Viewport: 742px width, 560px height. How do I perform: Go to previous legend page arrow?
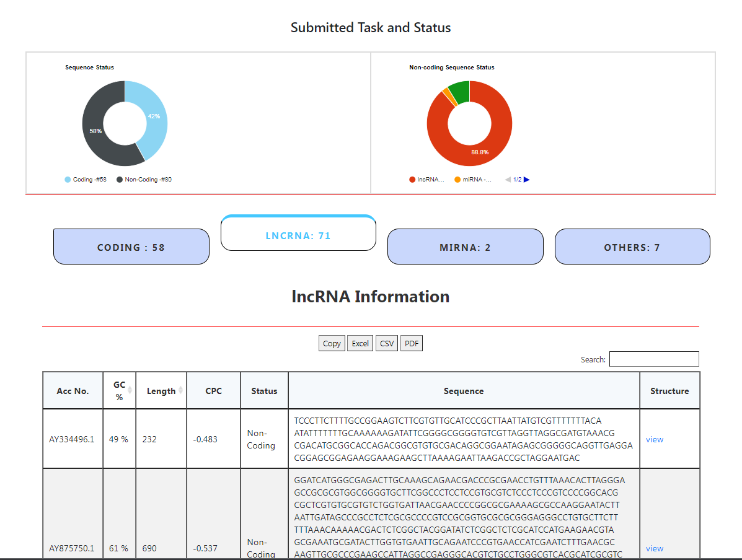click(508, 180)
